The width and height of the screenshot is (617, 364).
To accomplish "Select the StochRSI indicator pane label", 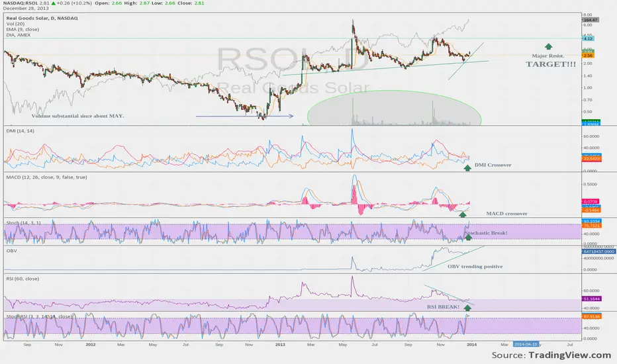I will tap(39, 316).
